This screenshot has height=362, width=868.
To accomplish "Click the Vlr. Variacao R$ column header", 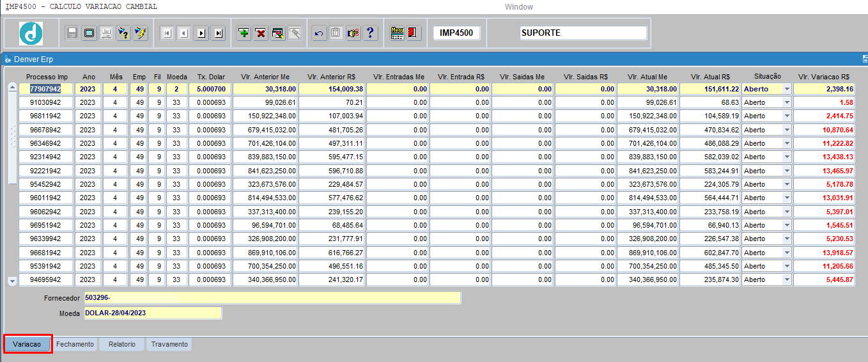I will click(x=824, y=77).
